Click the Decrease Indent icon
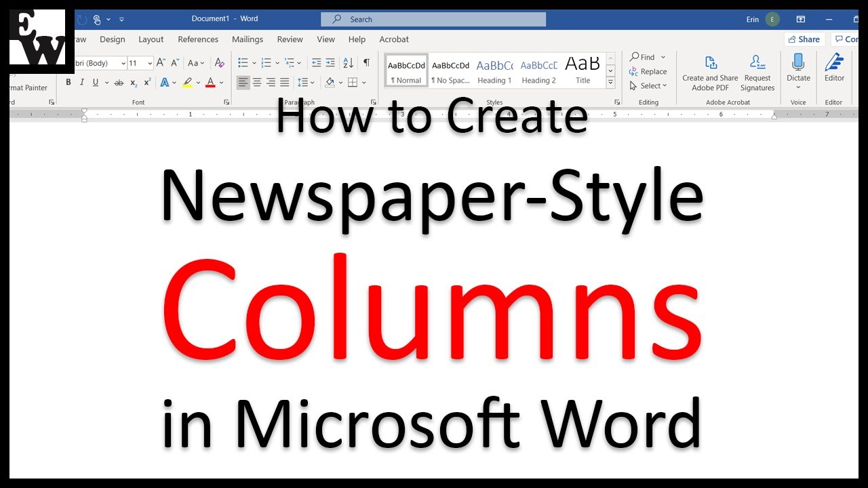This screenshot has width=868, height=488. (316, 62)
